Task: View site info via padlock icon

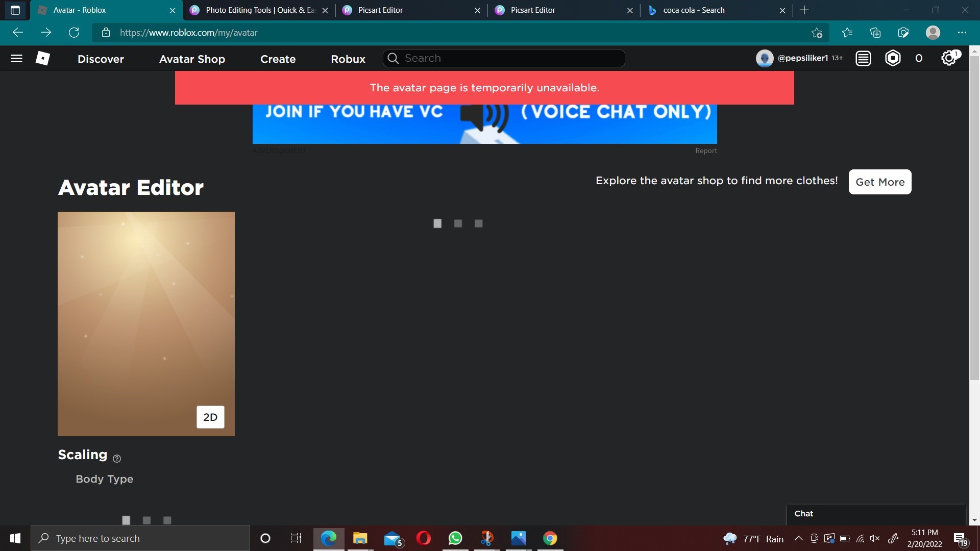Action: (106, 33)
